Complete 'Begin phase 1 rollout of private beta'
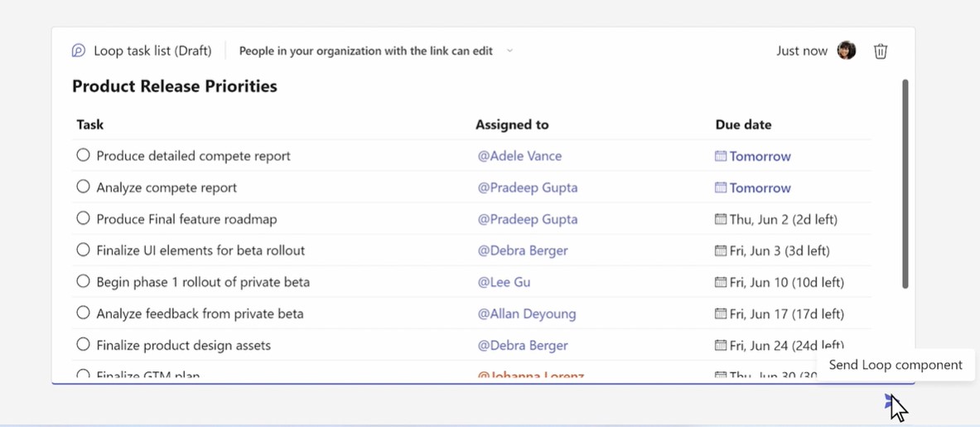The image size is (980, 427). [x=83, y=281]
